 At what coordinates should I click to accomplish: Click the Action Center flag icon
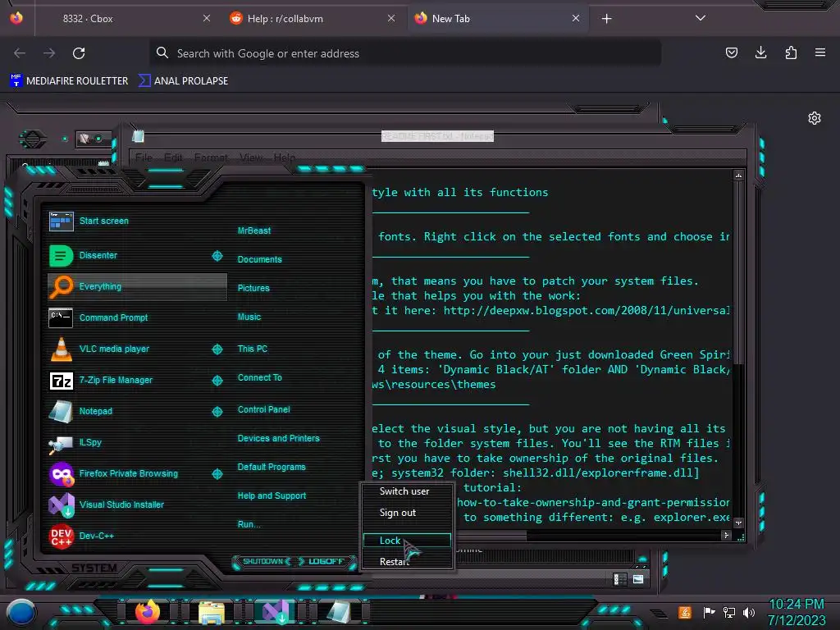coord(710,612)
